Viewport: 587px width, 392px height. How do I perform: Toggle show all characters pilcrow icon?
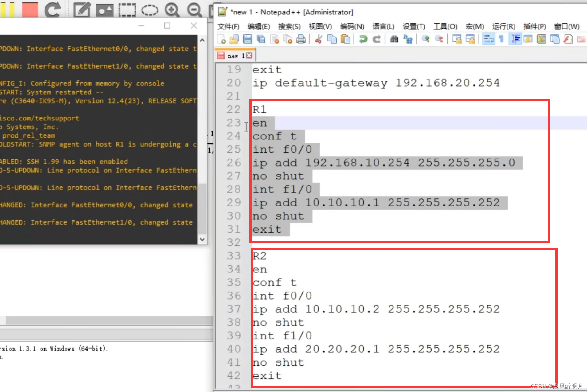tap(501, 39)
